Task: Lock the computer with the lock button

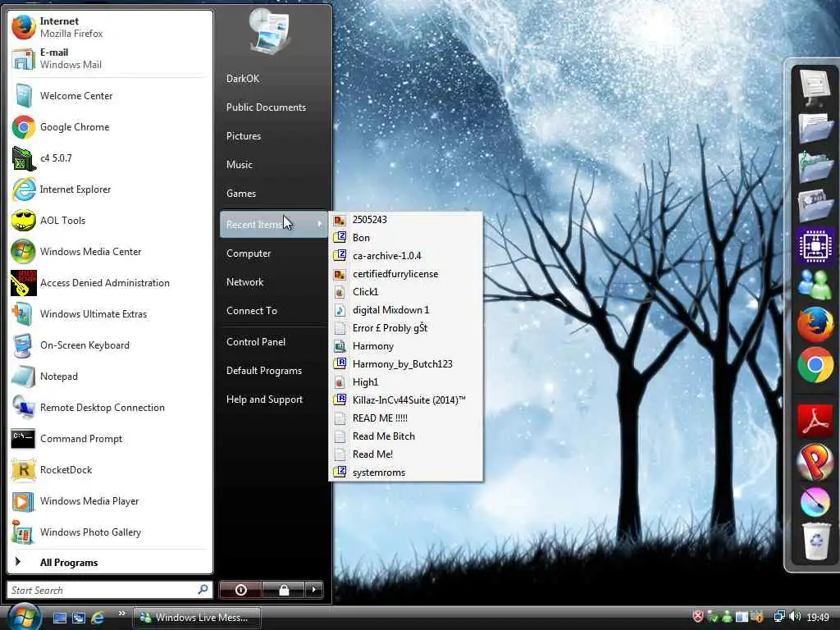Action: click(283, 590)
